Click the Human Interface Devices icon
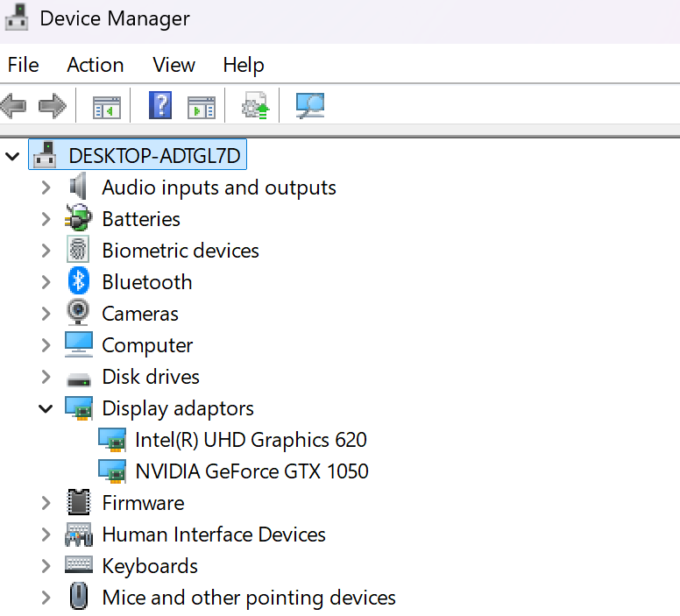 click(79, 535)
